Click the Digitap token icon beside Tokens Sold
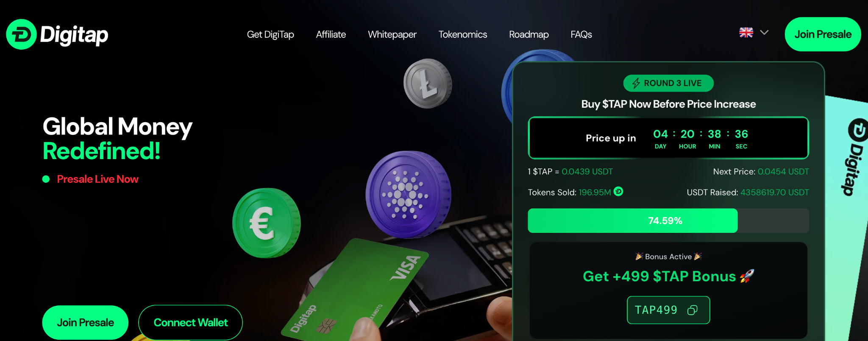This screenshot has height=341, width=868. click(x=618, y=192)
